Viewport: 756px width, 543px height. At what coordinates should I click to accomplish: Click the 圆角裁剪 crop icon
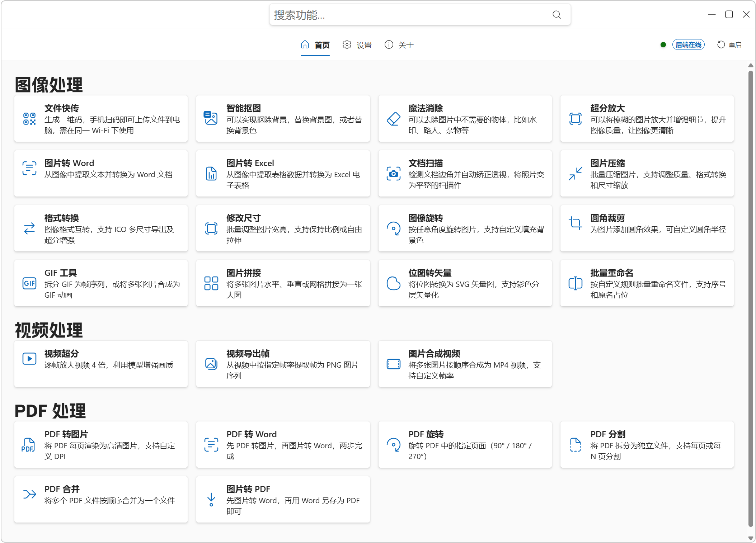click(x=576, y=223)
